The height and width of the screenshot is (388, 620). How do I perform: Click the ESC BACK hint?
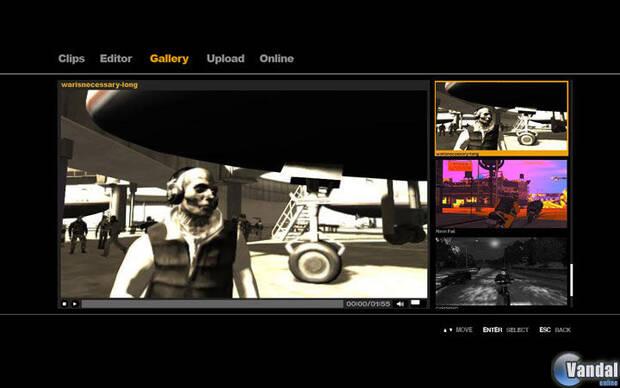[x=555, y=330]
